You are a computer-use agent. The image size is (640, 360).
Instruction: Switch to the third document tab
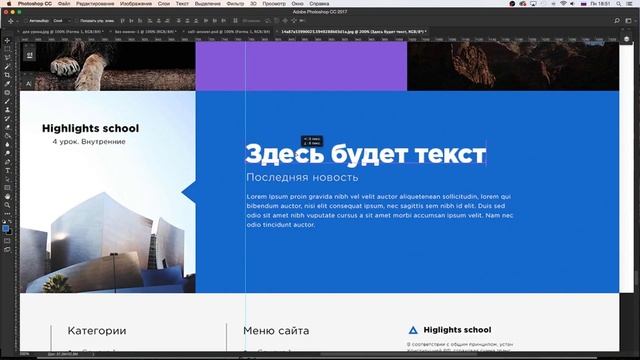coord(228,31)
